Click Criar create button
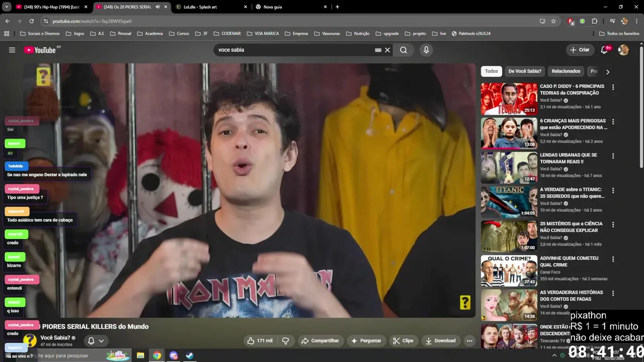The width and height of the screenshot is (644, 362). coord(579,50)
